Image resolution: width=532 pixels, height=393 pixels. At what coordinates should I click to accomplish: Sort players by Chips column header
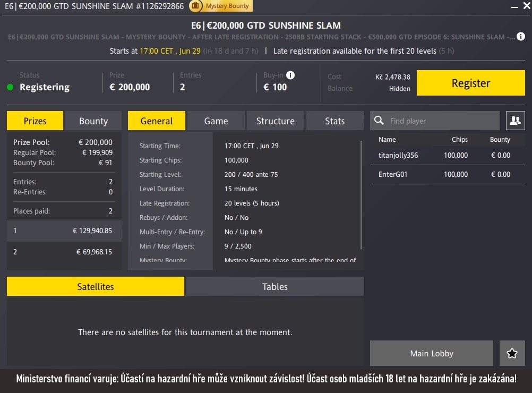click(459, 139)
